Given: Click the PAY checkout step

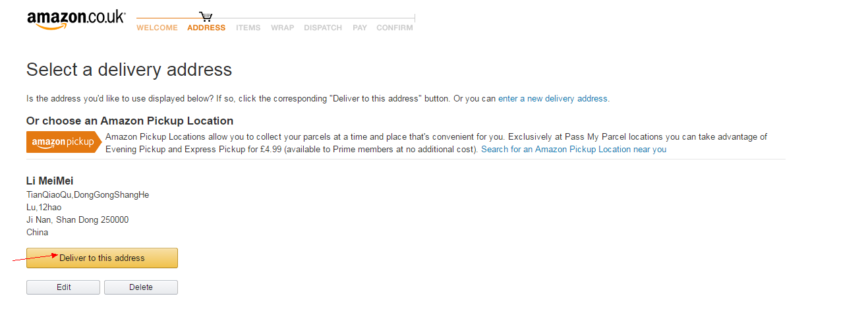Looking at the screenshot, I should (x=359, y=28).
